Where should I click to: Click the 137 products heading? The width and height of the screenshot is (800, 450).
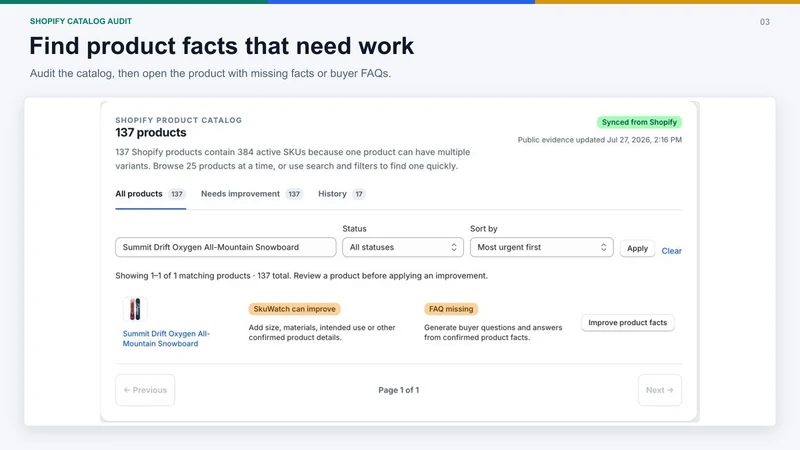click(151, 133)
